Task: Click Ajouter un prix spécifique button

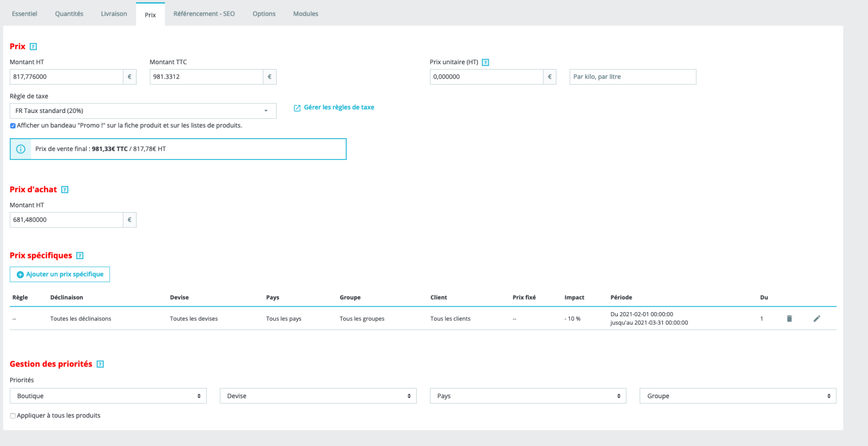Action: (60, 274)
